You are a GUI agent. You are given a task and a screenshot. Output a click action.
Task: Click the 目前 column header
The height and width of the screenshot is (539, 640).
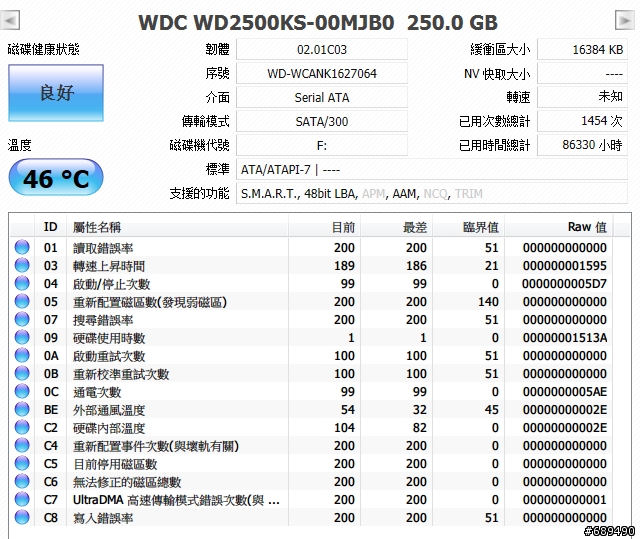click(x=324, y=227)
